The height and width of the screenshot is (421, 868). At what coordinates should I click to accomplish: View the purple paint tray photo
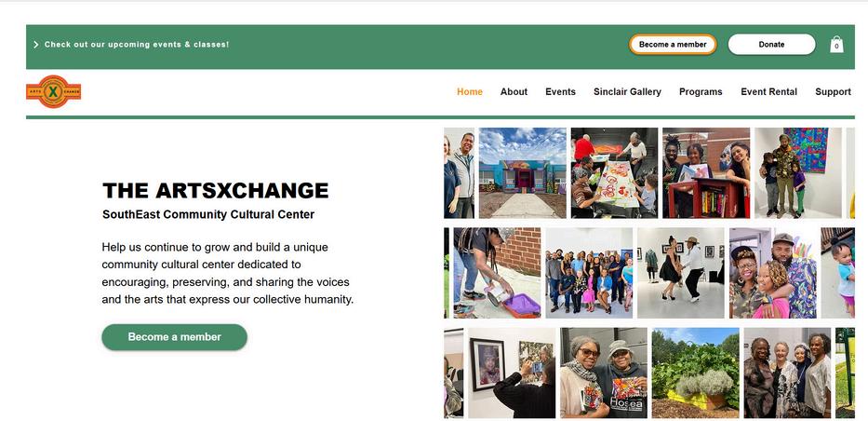(x=497, y=273)
